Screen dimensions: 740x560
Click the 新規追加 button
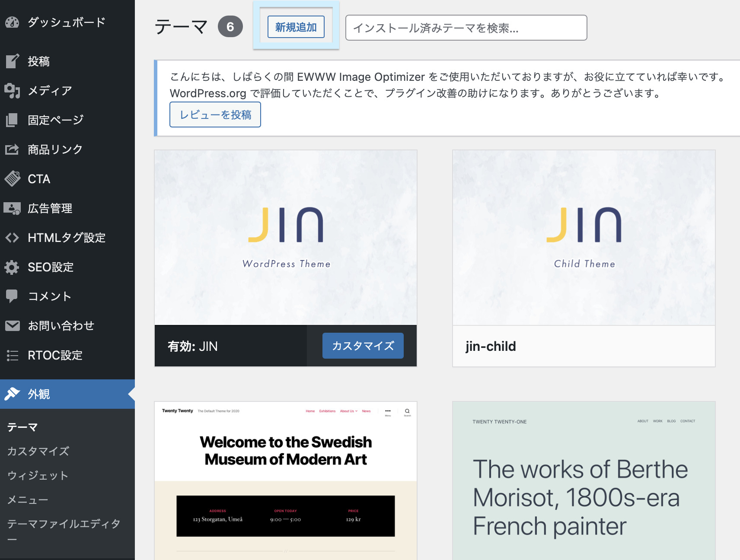[x=296, y=27]
